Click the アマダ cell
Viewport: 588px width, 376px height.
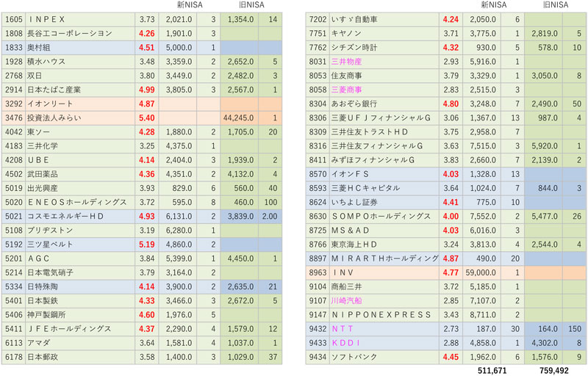pyautogui.click(x=80, y=343)
